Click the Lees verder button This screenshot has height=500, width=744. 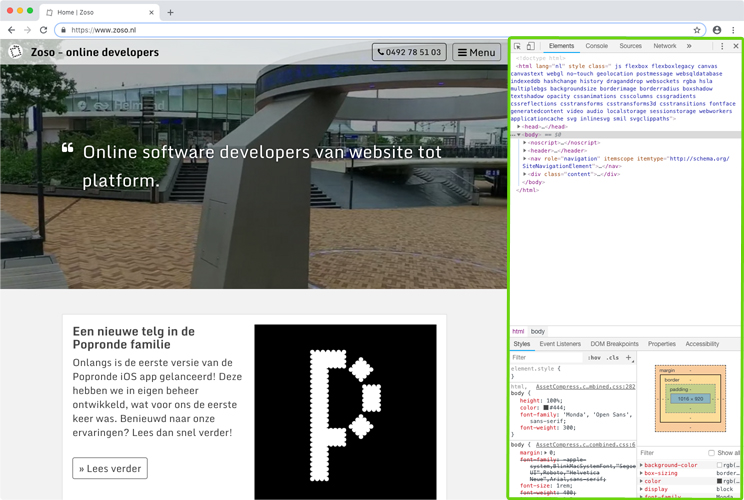coord(110,468)
